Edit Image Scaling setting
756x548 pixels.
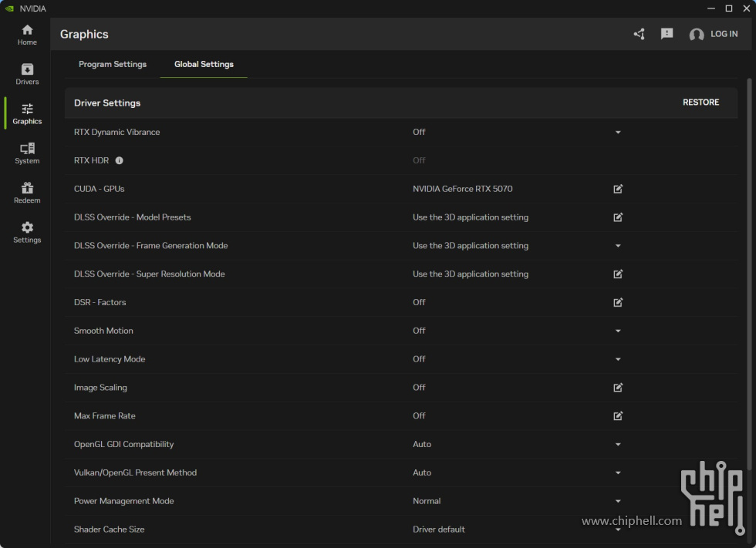coord(618,388)
